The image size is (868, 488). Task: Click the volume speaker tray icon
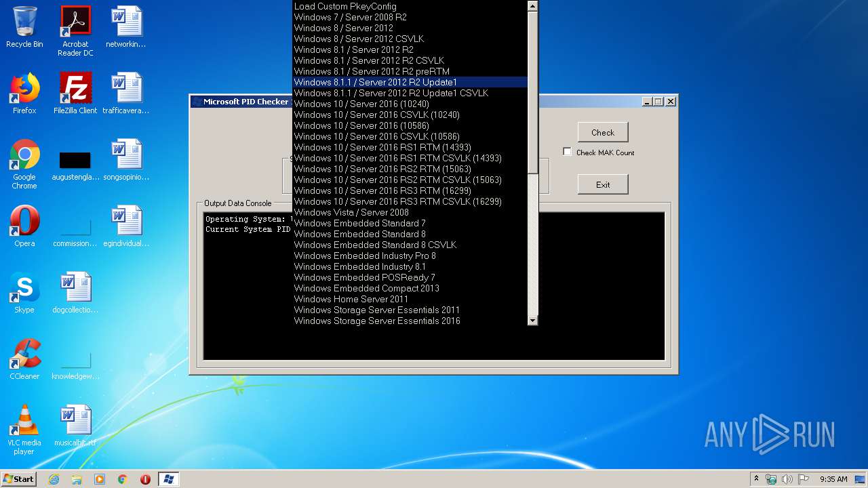[787, 479]
